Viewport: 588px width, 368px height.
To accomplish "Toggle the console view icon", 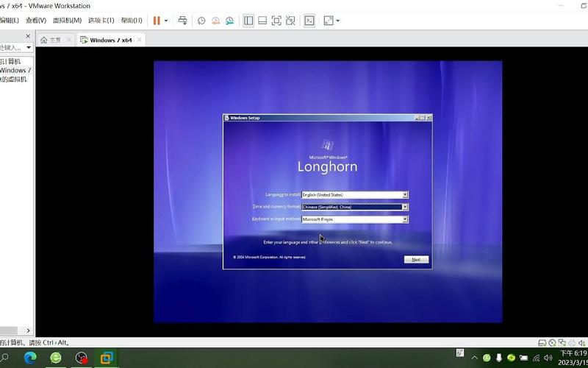I will click(x=309, y=21).
